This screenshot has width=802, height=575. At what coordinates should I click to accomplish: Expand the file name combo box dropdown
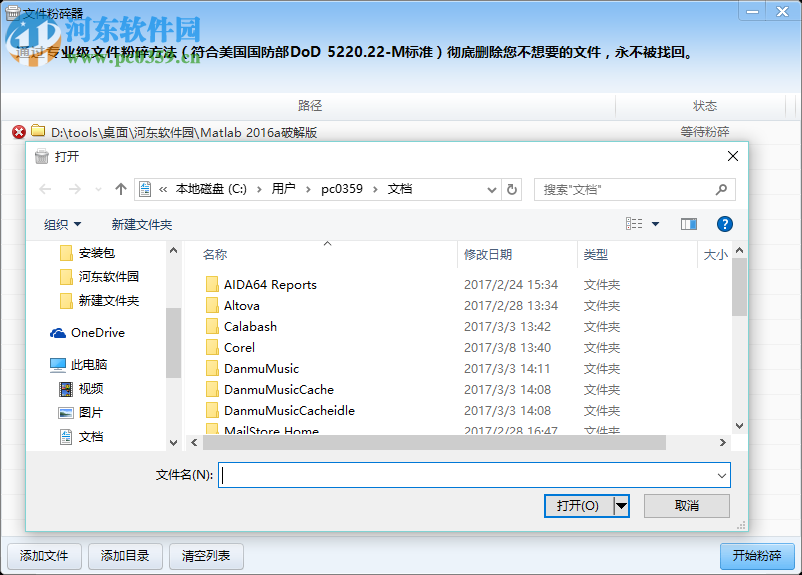(721, 475)
